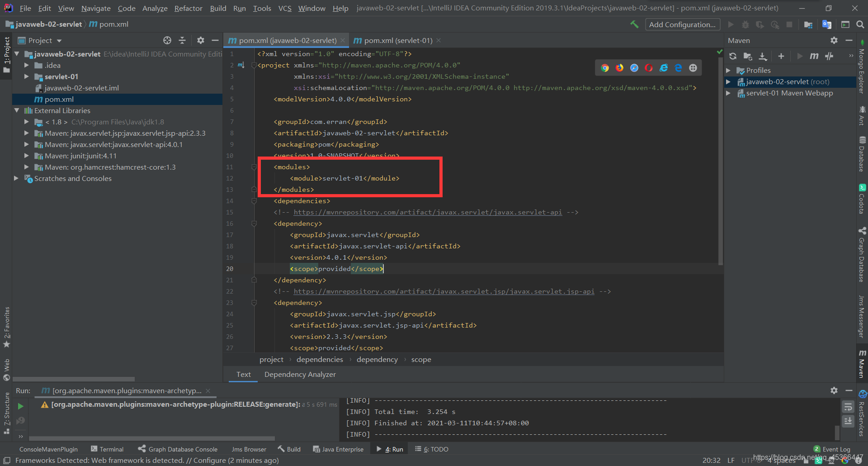The width and height of the screenshot is (868, 466).
Task: Open Terminal tool window tab
Action: coord(107,449)
